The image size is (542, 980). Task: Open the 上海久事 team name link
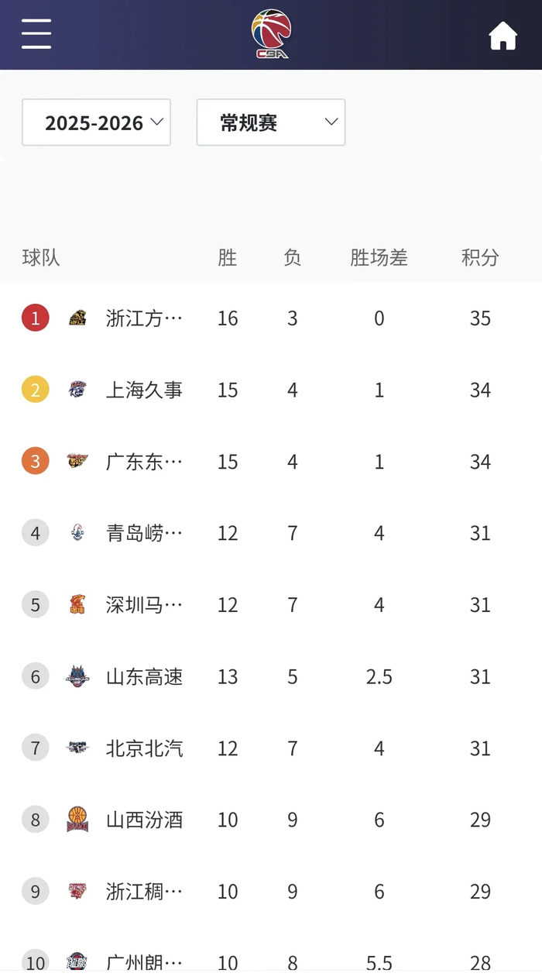[x=144, y=390]
